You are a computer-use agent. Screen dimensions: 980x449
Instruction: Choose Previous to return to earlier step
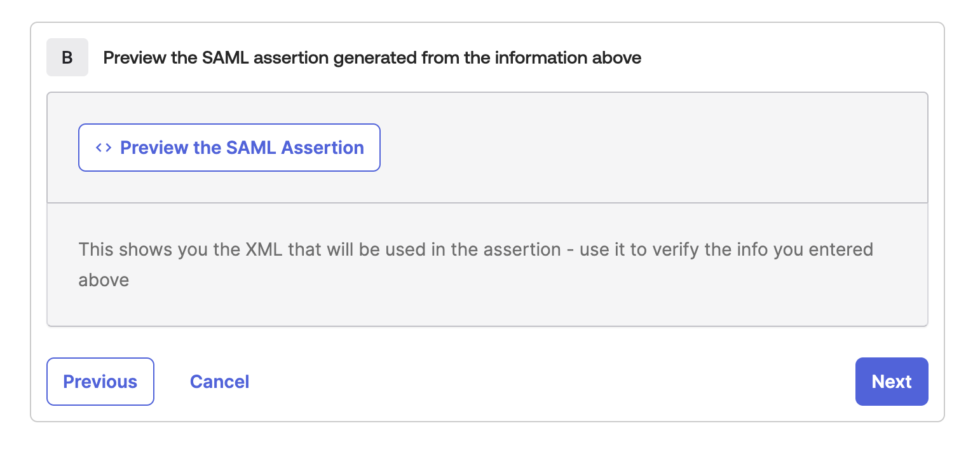click(x=100, y=381)
